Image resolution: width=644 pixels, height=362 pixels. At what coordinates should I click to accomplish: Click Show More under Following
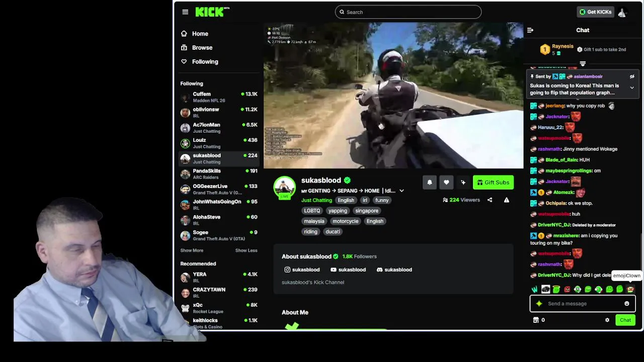click(x=192, y=250)
